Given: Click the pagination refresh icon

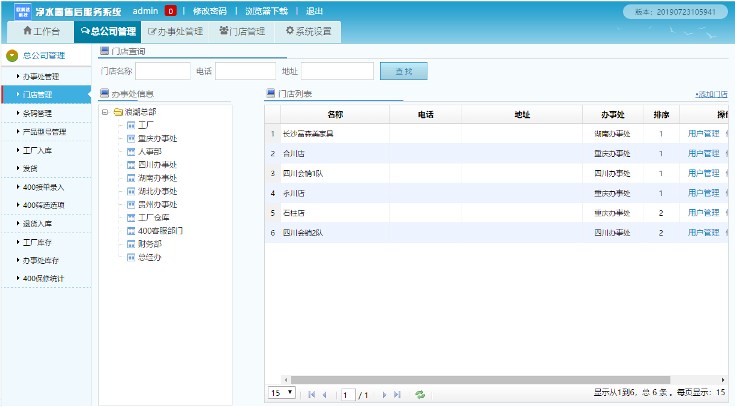Looking at the screenshot, I should pos(420,394).
